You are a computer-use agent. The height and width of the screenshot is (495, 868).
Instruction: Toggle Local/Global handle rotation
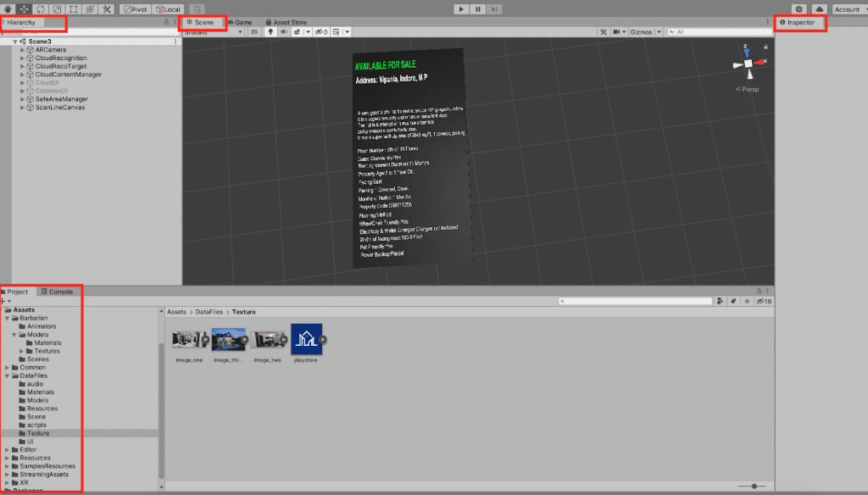point(169,8)
